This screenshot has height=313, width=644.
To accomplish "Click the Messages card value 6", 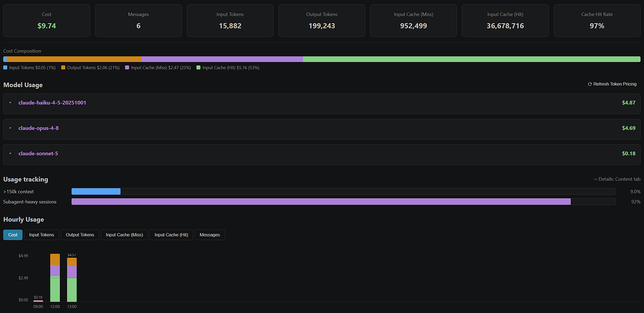I will (138, 26).
